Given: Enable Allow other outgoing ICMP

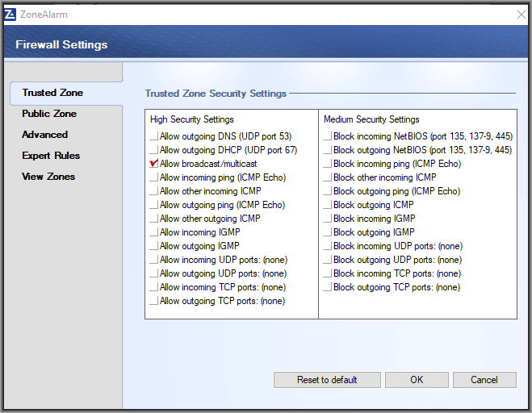Looking at the screenshot, I should click(154, 219).
